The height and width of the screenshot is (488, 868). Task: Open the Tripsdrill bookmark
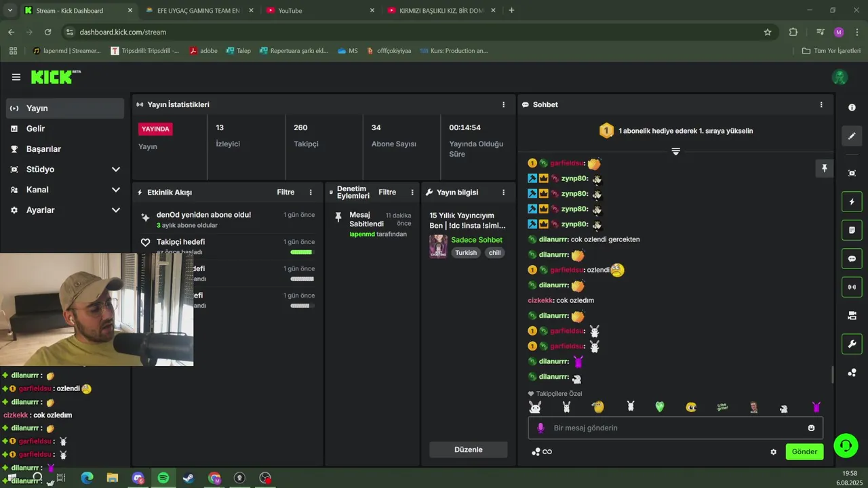point(144,51)
